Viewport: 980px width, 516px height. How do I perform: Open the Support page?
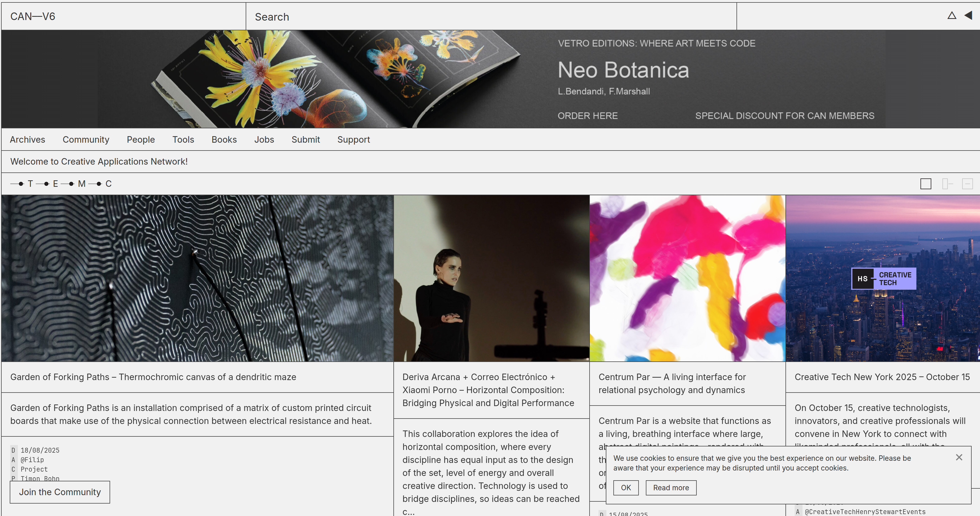click(353, 140)
